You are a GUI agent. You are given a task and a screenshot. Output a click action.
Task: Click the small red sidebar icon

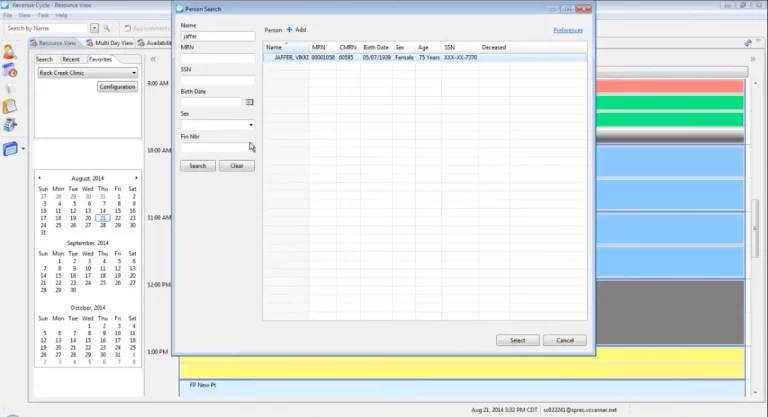[x=9, y=88]
